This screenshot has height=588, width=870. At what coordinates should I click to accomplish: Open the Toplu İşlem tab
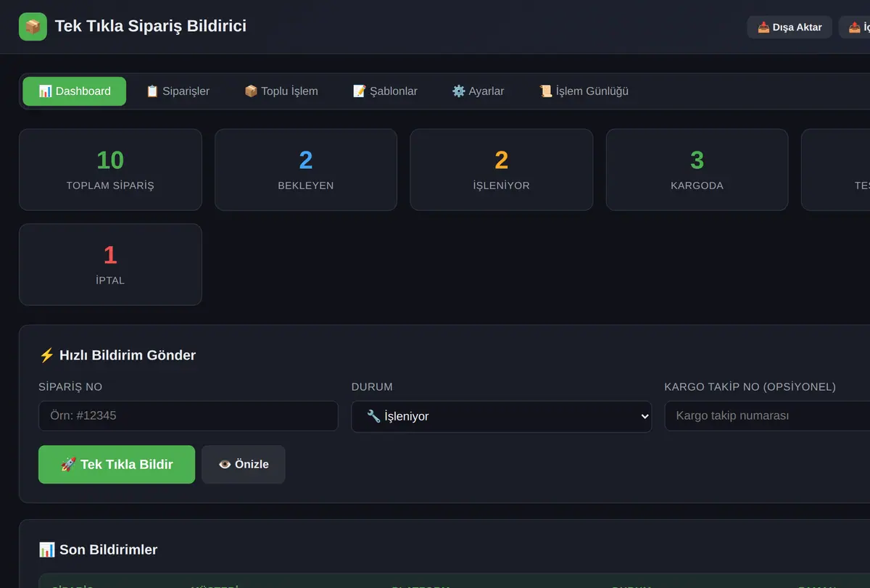coord(281,91)
